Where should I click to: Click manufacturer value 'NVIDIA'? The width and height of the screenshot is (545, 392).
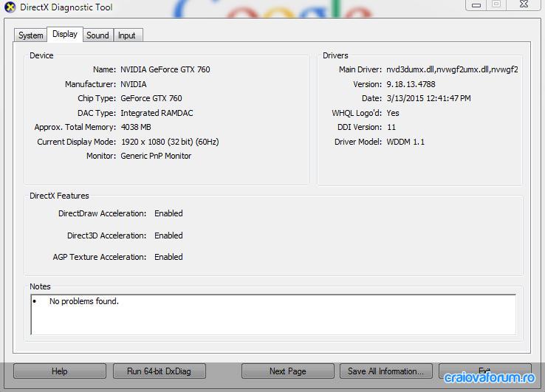pyautogui.click(x=134, y=84)
